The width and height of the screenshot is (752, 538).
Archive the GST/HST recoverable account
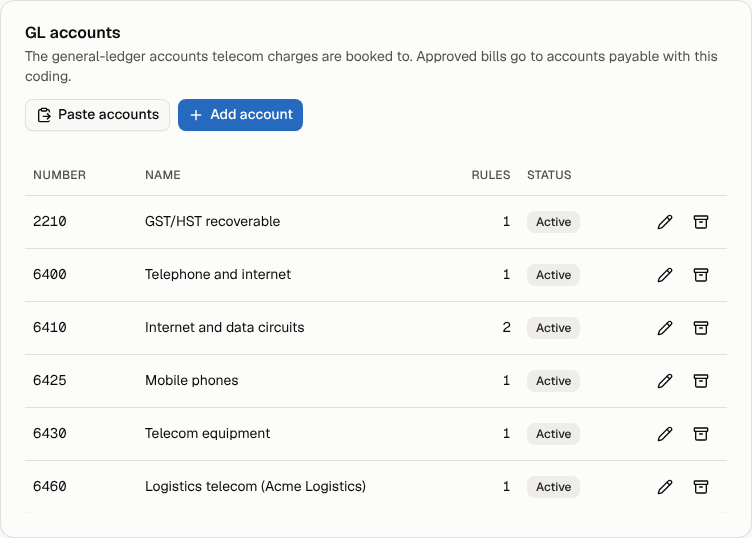pos(701,222)
